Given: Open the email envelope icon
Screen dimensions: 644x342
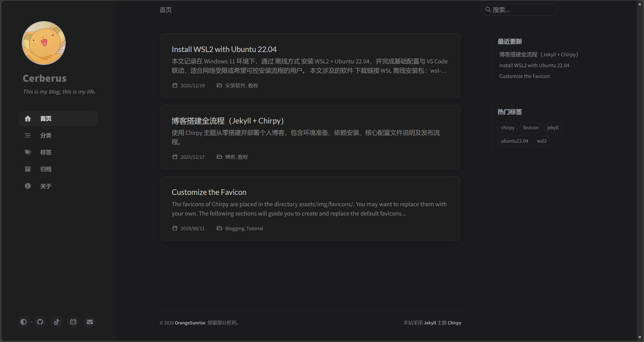Looking at the screenshot, I should [90, 322].
